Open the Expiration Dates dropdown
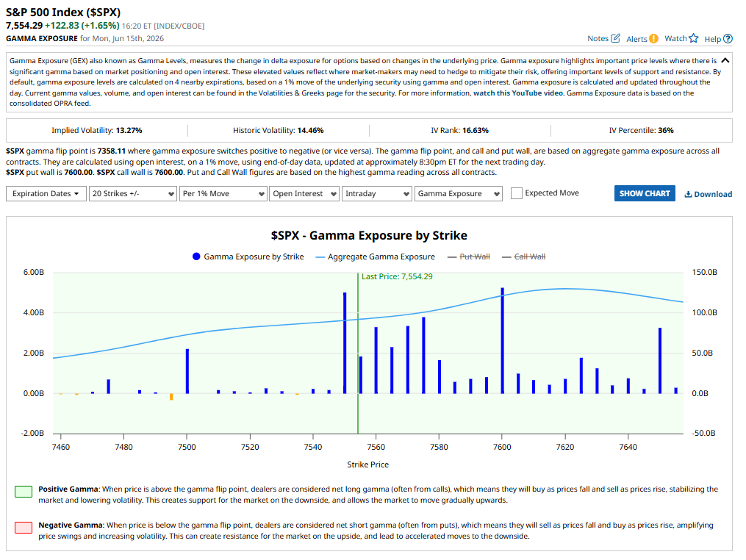 (46, 193)
